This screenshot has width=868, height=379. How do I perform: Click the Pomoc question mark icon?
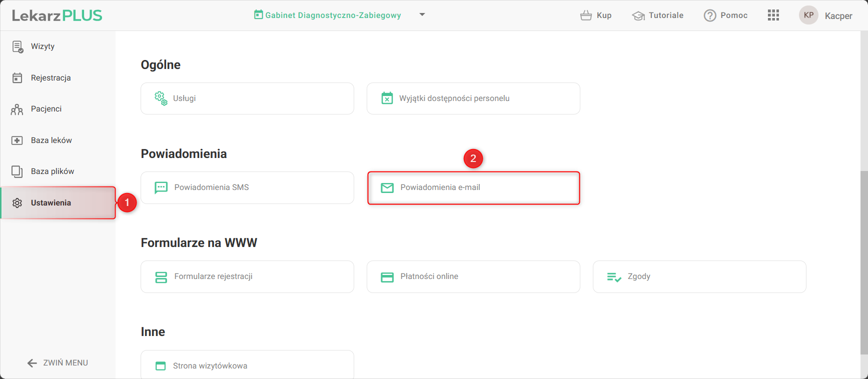(709, 16)
